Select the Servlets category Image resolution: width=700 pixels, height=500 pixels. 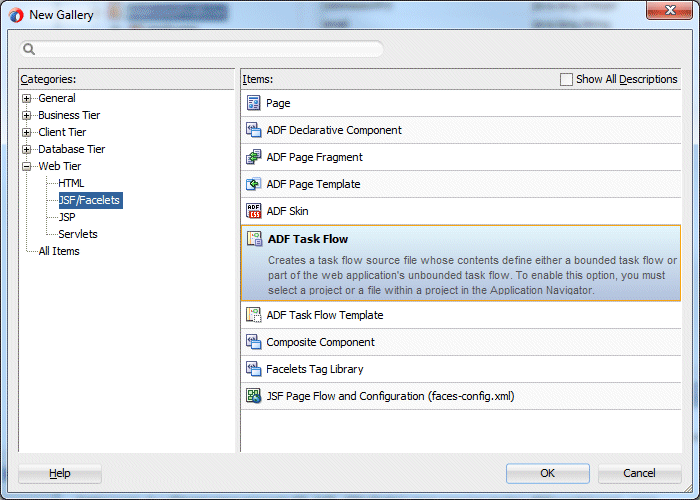78,234
